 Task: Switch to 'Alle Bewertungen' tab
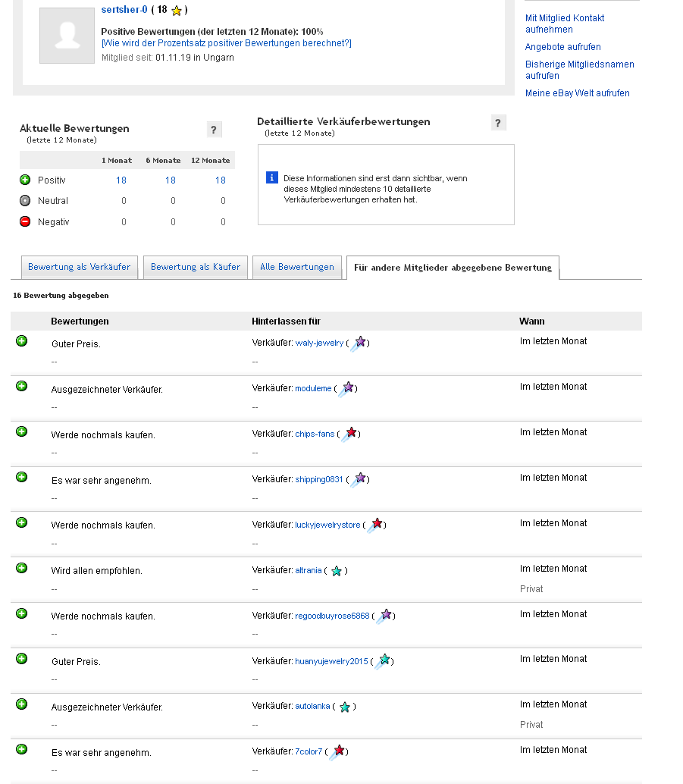click(x=297, y=267)
